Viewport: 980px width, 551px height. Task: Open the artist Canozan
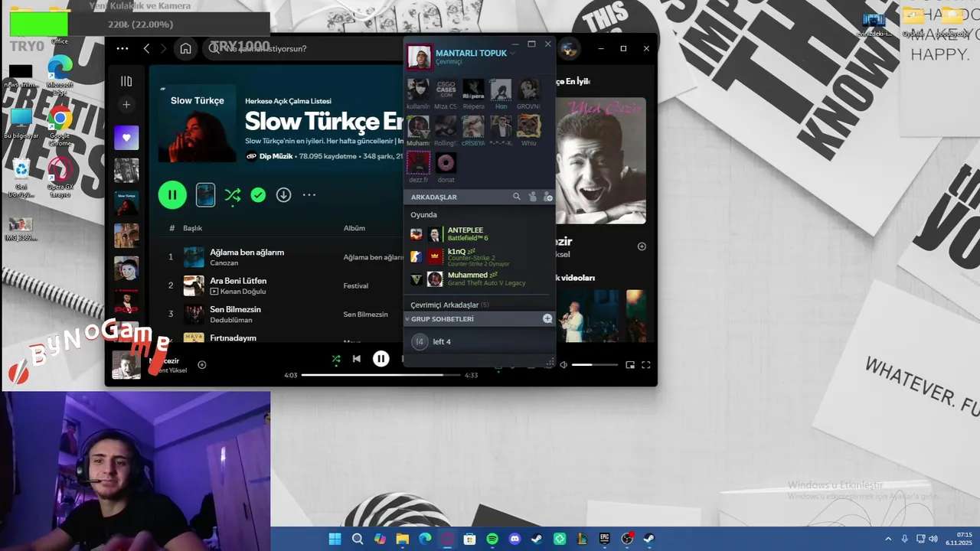(226, 263)
